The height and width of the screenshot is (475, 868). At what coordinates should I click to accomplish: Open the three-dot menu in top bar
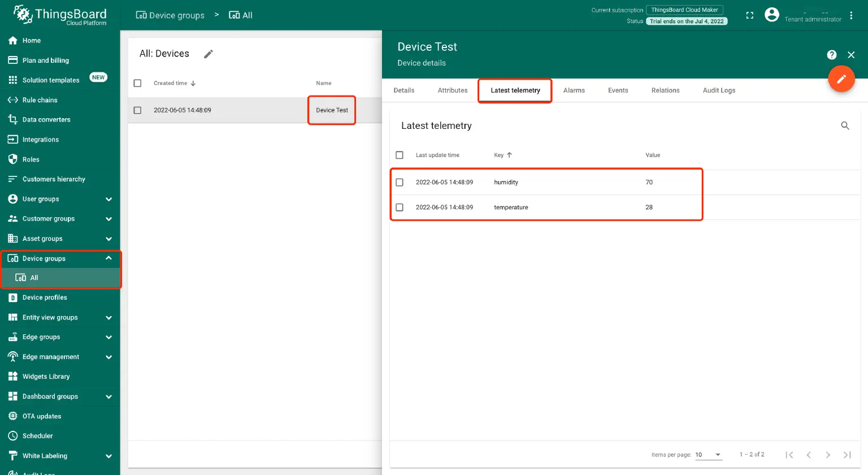(851, 15)
